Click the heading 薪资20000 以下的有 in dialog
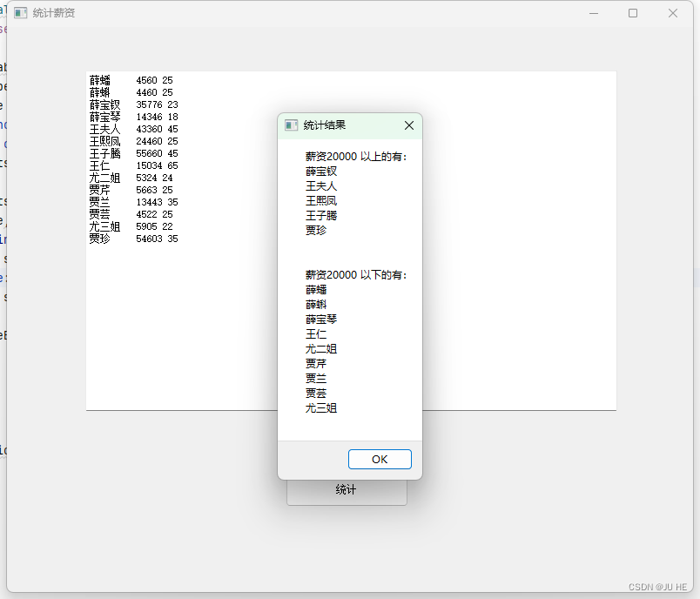Viewport: 700px width, 599px height. [x=356, y=275]
